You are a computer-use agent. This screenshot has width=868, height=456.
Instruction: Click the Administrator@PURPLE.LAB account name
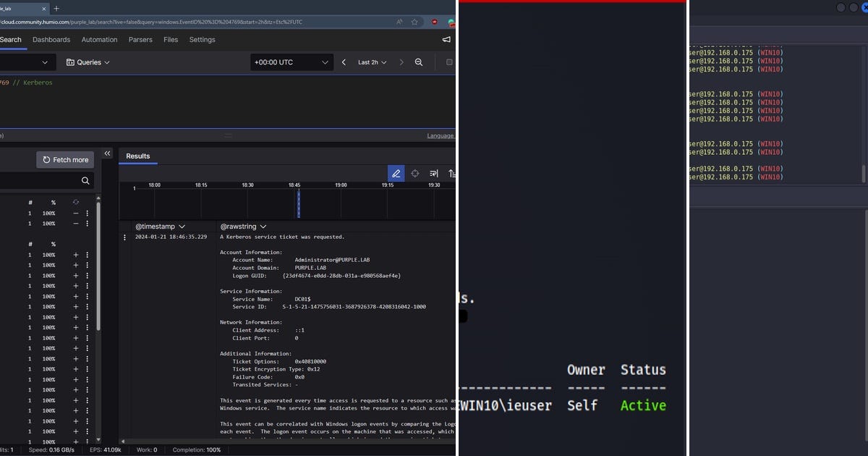point(332,260)
